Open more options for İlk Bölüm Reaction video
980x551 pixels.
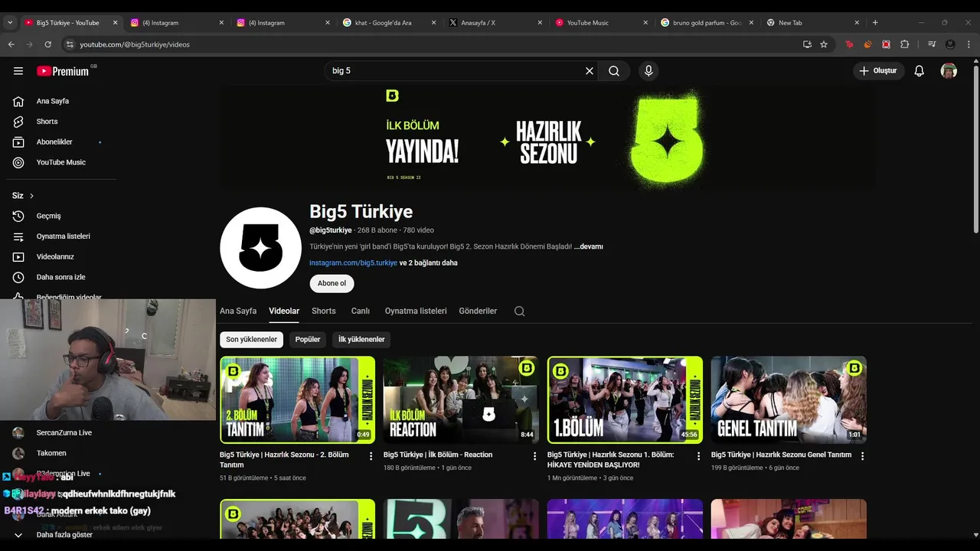(x=535, y=456)
